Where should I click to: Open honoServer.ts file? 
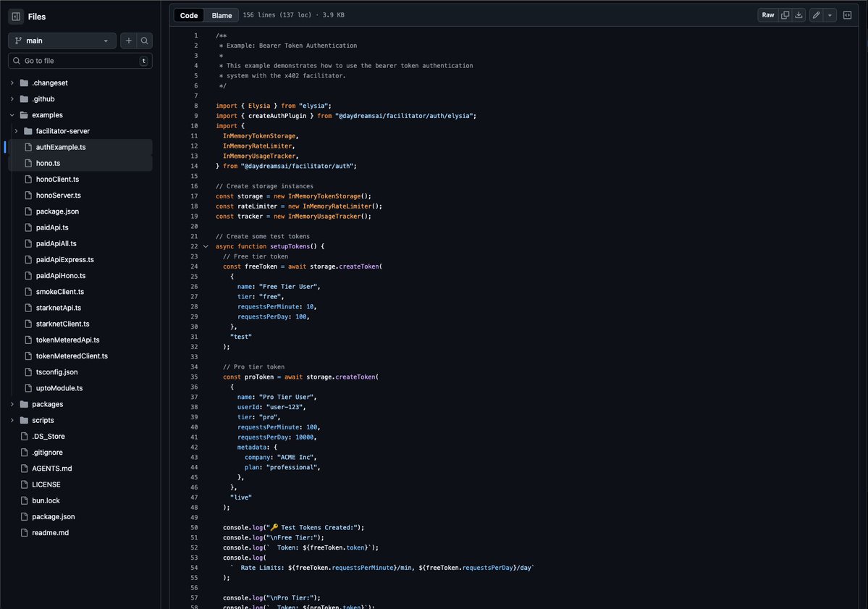[58, 196]
